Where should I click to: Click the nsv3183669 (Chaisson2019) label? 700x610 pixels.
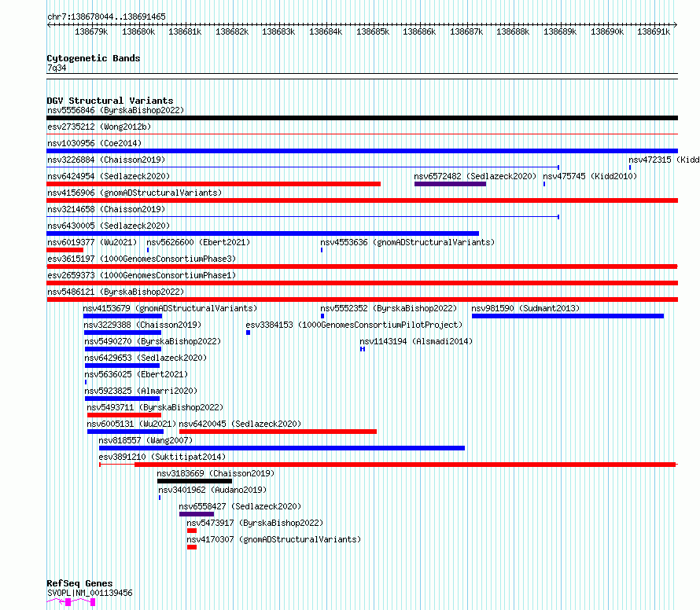coord(216,473)
